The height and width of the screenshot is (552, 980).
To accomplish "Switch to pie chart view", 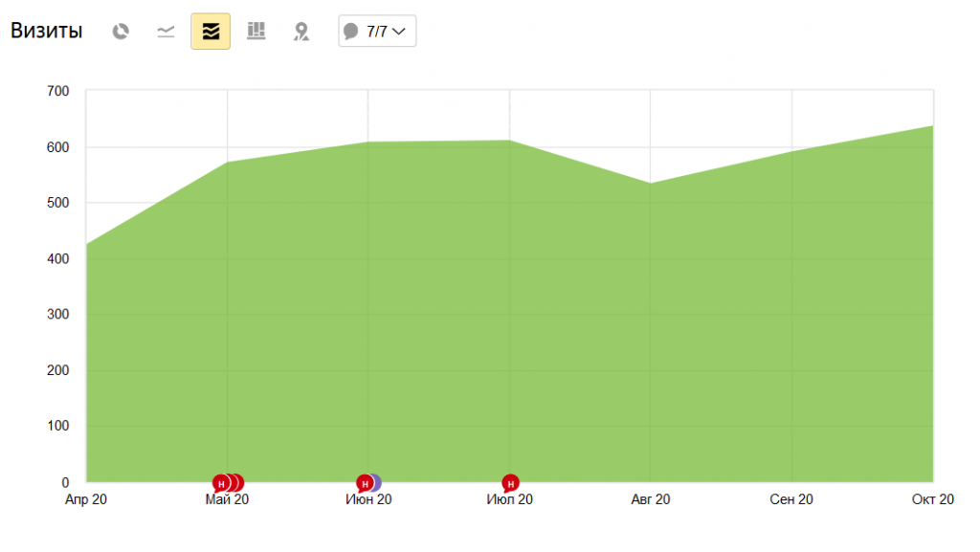I will [x=121, y=32].
